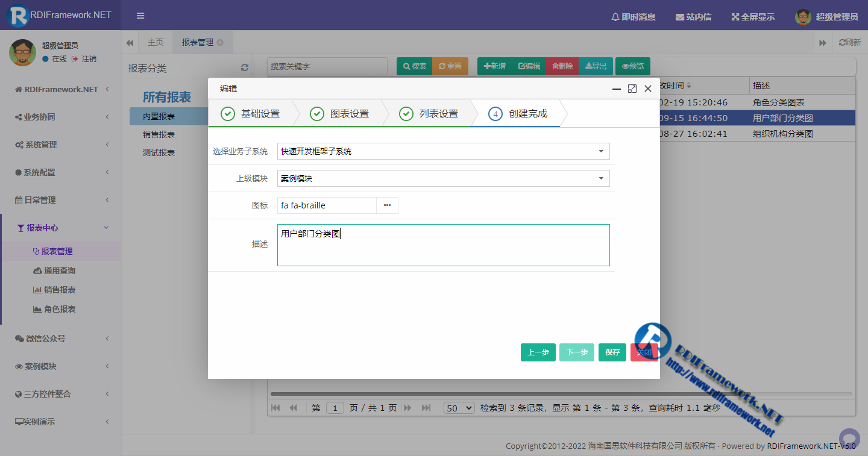Collapse 报表中心 sidebar menu

pos(60,228)
